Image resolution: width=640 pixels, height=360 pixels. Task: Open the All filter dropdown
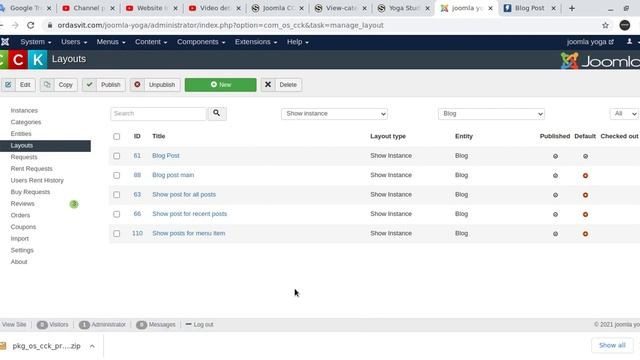pos(624,113)
